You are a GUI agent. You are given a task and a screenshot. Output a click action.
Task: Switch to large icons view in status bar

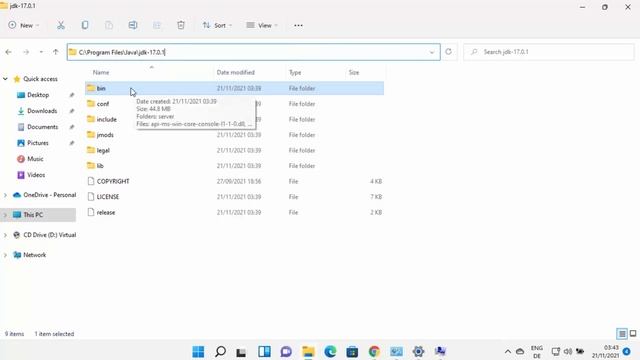(633, 334)
